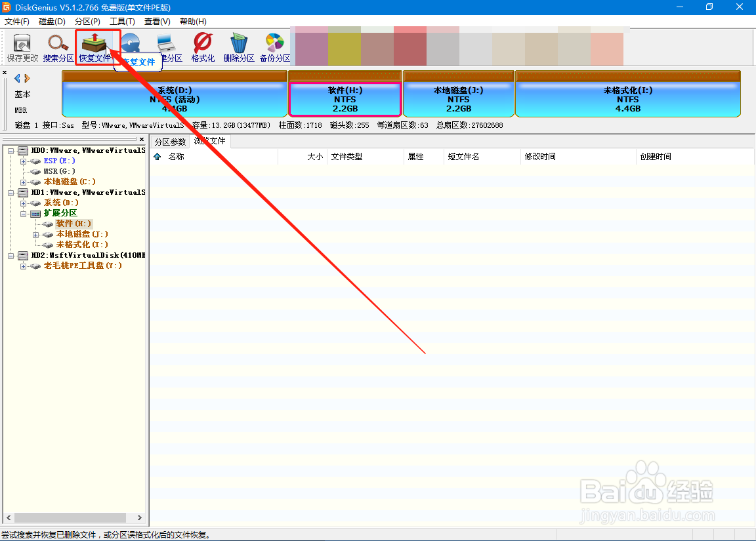Click the Format (格式化) toolbar icon
This screenshot has height=541, width=756.
pyautogui.click(x=203, y=48)
